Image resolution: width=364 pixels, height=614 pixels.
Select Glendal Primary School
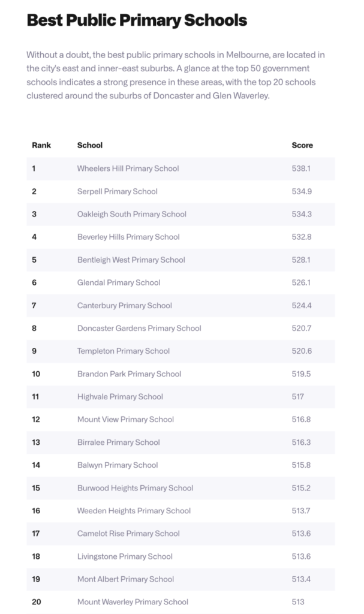(x=119, y=282)
